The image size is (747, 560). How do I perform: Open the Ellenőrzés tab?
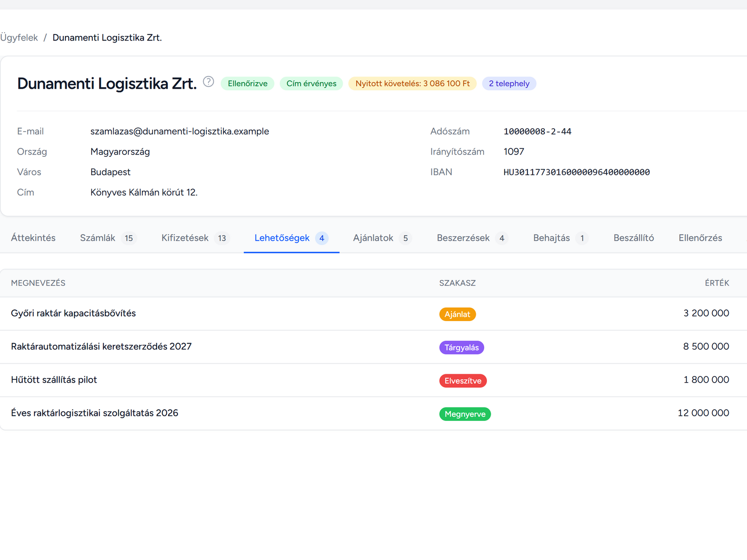coord(700,238)
